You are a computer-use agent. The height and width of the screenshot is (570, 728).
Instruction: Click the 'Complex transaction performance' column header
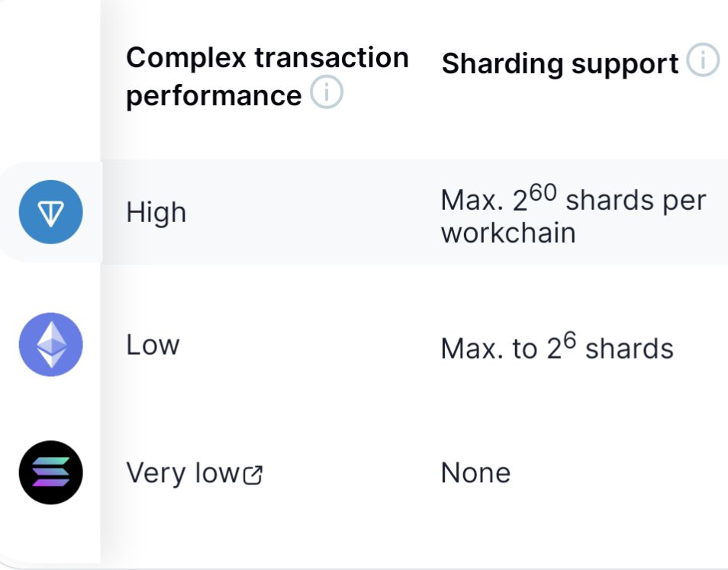point(267,76)
